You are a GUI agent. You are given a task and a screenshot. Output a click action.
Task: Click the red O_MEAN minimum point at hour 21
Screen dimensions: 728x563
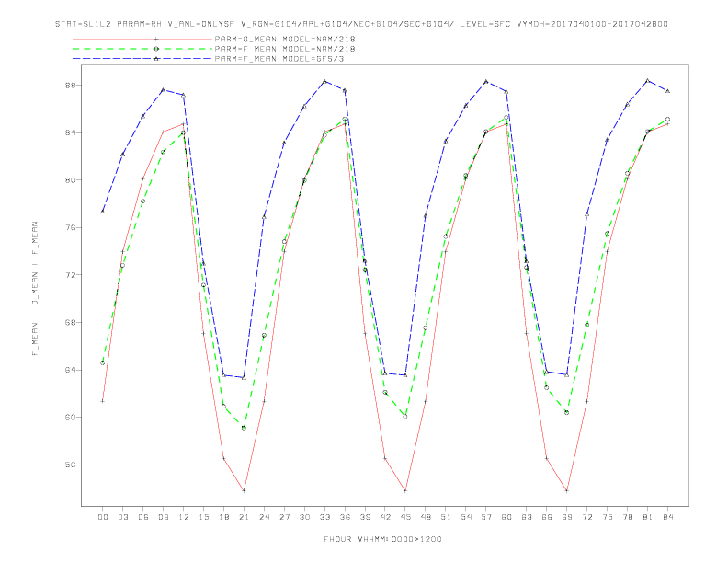[244, 490]
